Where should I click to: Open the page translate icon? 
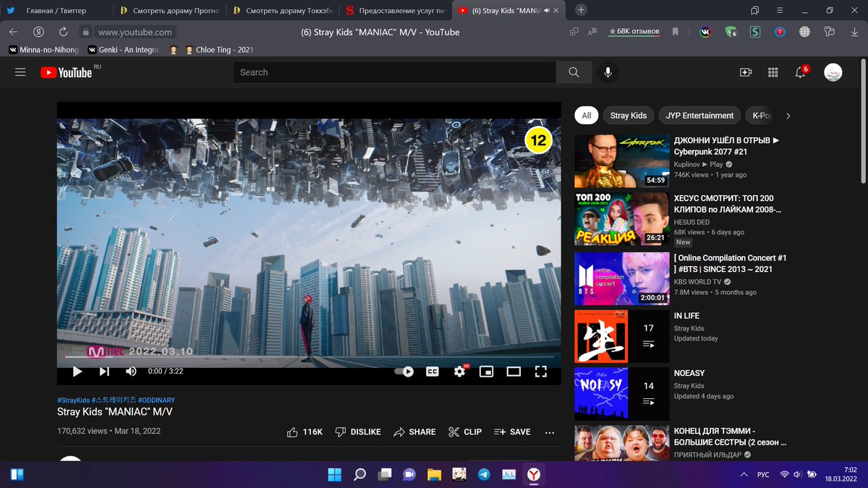[592, 32]
